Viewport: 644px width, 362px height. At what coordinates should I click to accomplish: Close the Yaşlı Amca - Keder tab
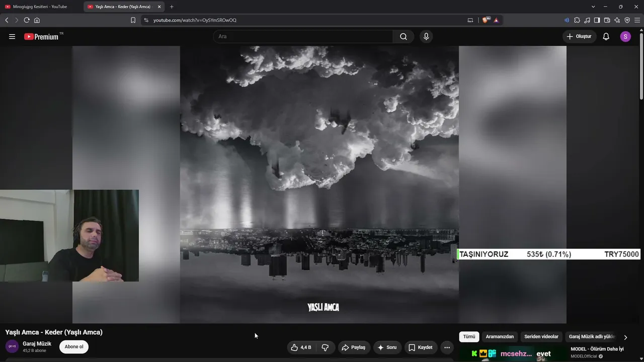tap(159, 7)
